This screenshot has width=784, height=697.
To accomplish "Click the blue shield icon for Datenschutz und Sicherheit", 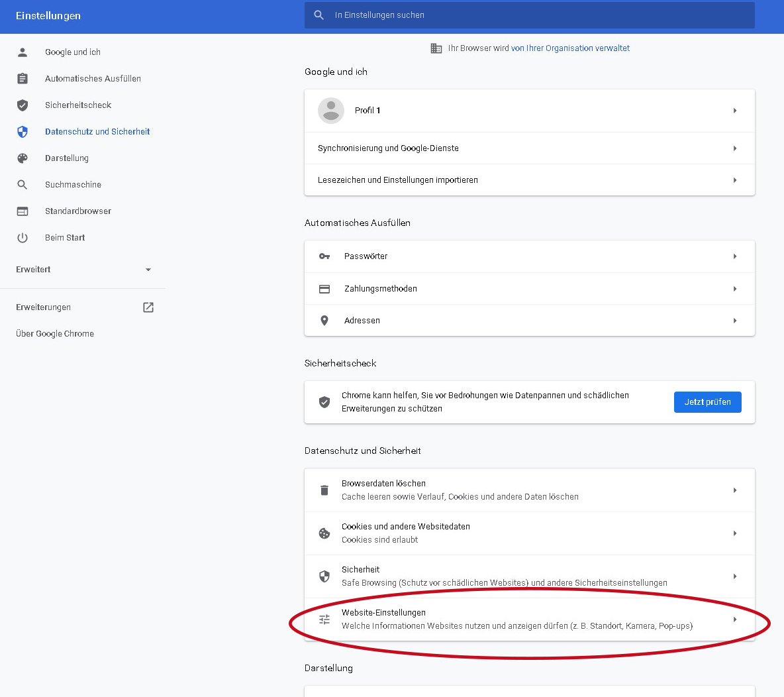I will (x=23, y=132).
